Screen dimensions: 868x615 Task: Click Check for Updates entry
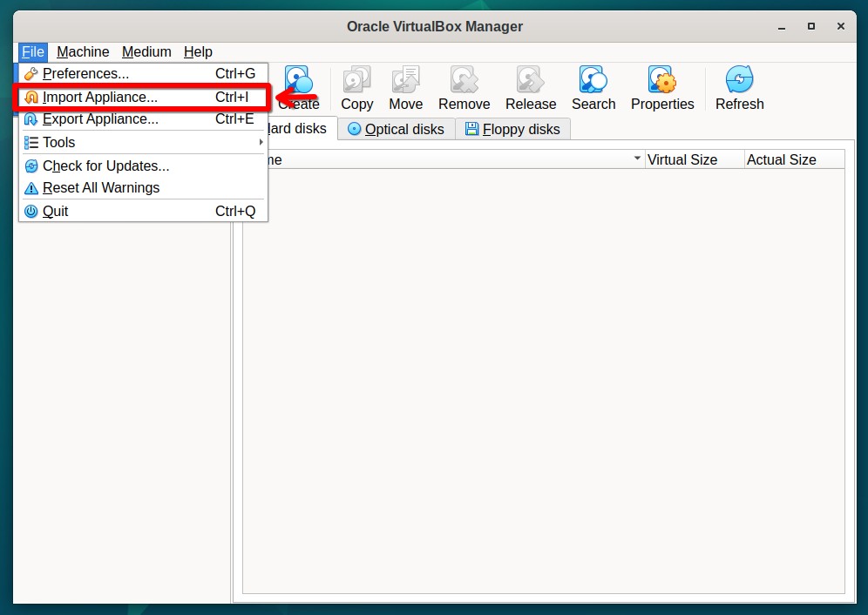[143, 166]
